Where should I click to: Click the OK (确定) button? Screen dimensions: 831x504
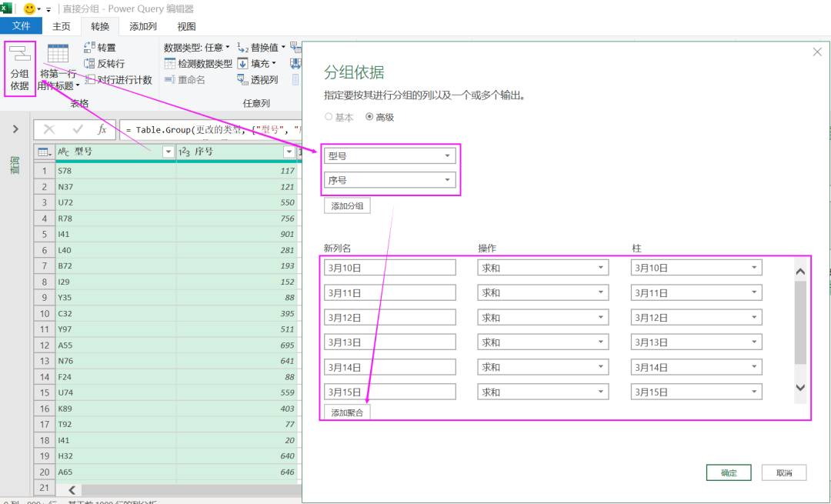pos(729,472)
